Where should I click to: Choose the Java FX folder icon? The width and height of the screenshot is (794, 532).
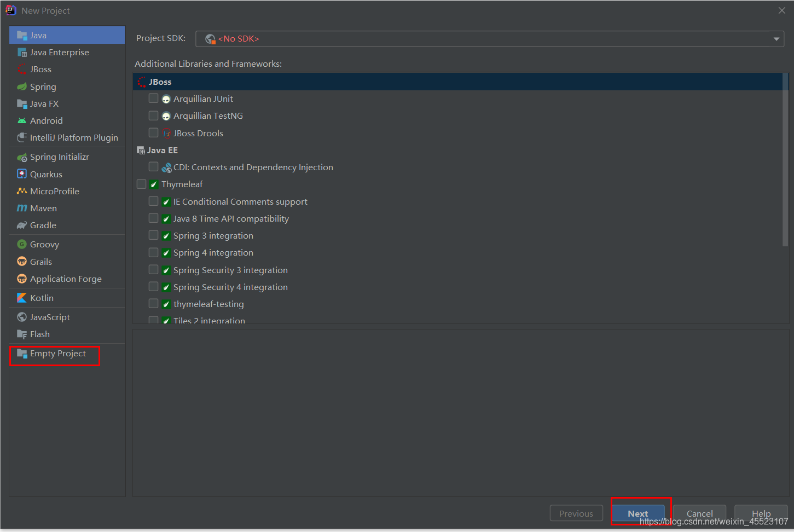(x=22, y=103)
